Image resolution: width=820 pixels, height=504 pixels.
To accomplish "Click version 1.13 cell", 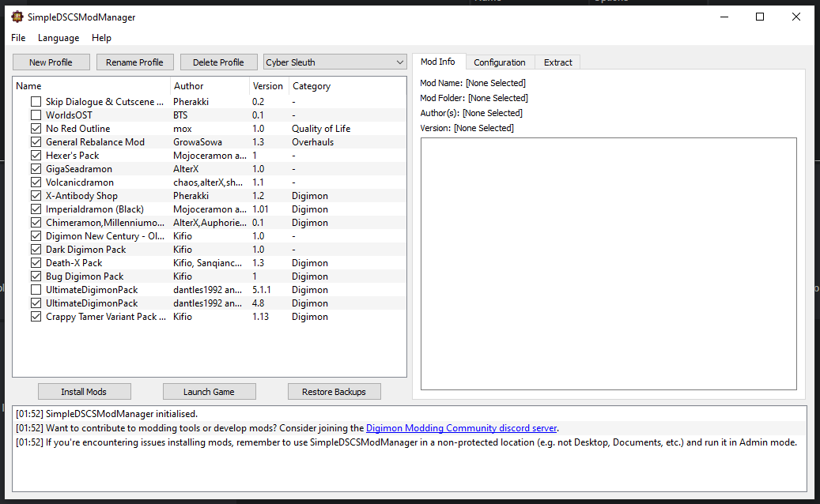I will (x=260, y=317).
